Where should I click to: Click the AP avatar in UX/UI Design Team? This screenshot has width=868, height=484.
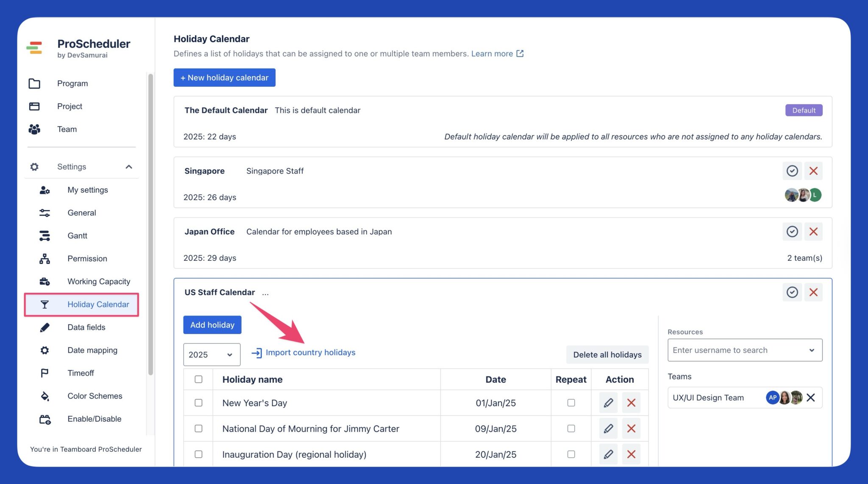[772, 398]
